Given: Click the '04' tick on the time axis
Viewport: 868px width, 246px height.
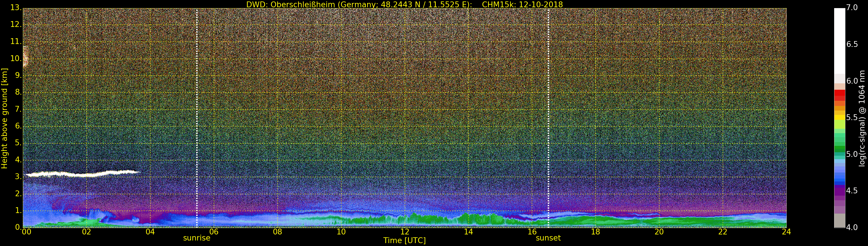Looking at the screenshot, I should tap(150, 232).
